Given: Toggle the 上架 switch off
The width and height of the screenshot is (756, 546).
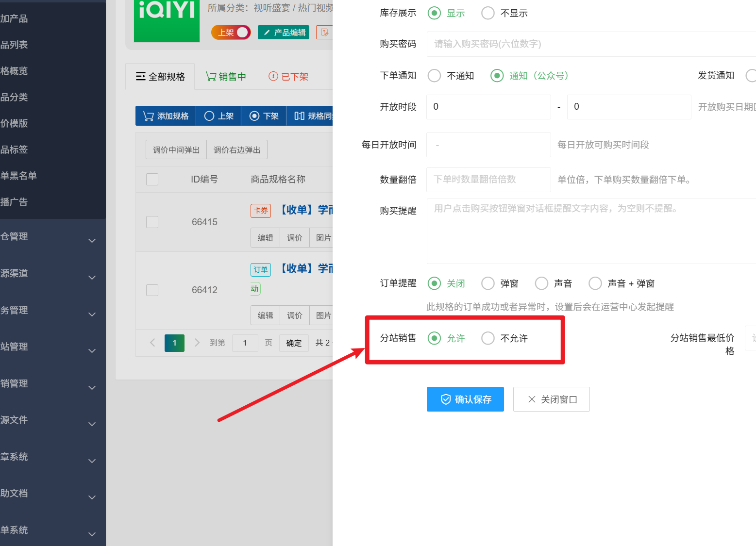Looking at the screenshot, I should tap(231, 33).
